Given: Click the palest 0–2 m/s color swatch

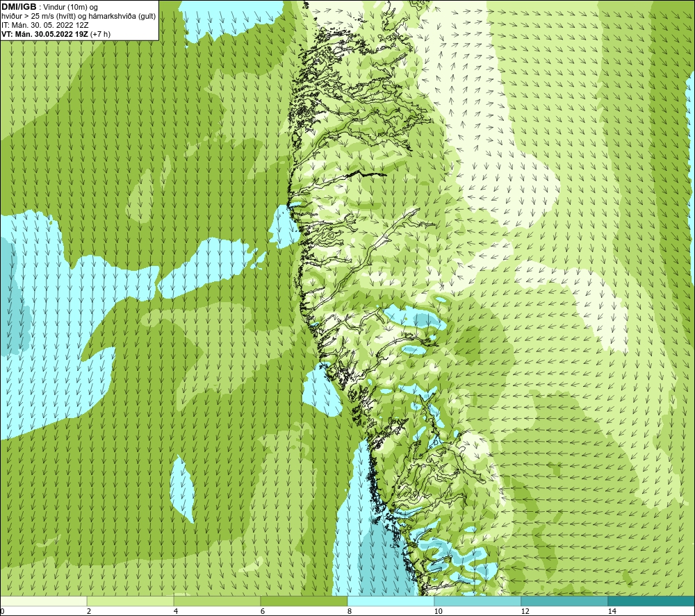Looking at the screenshot, I should [x=43, y=601].
